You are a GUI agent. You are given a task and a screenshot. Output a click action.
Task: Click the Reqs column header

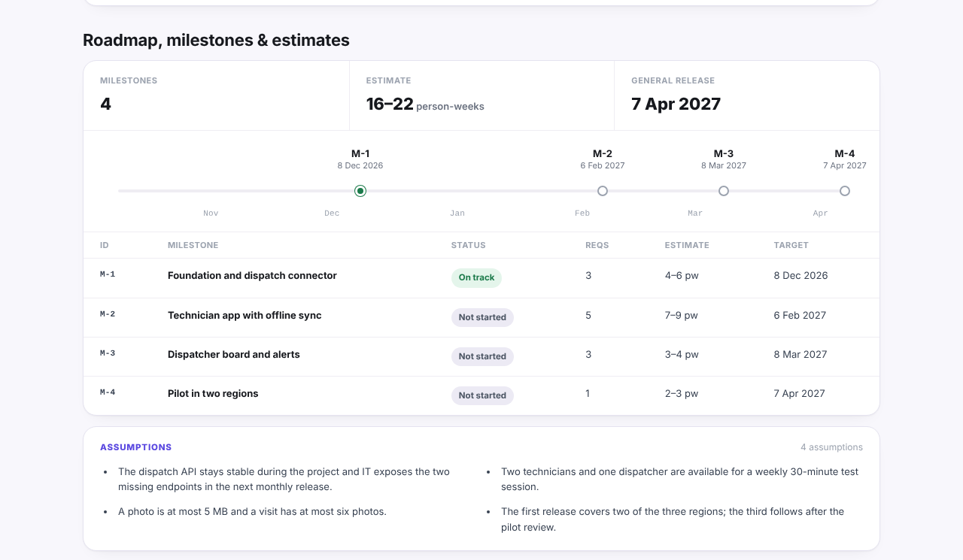pyautogui.click(x=597, y=245)
